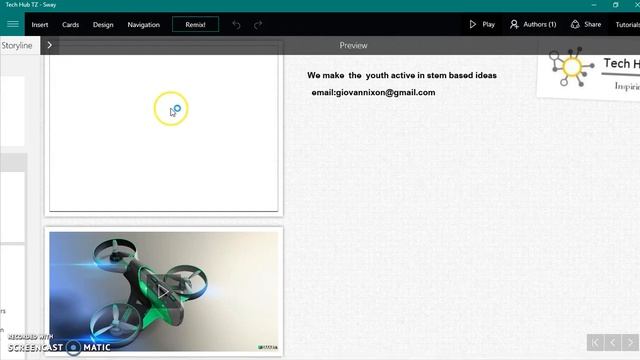
Task: Click the Preview header
Action: (x=353, y=45)
